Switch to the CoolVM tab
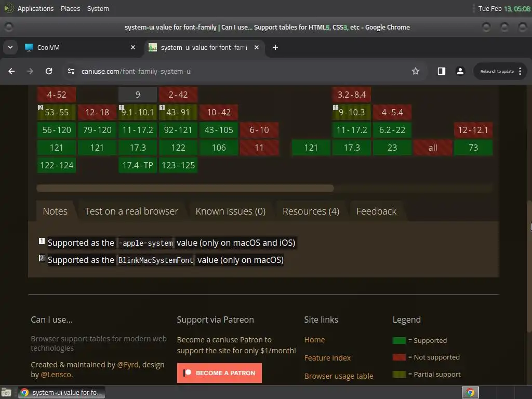Screen dimensions: 532x399 (x=81, y=47)
